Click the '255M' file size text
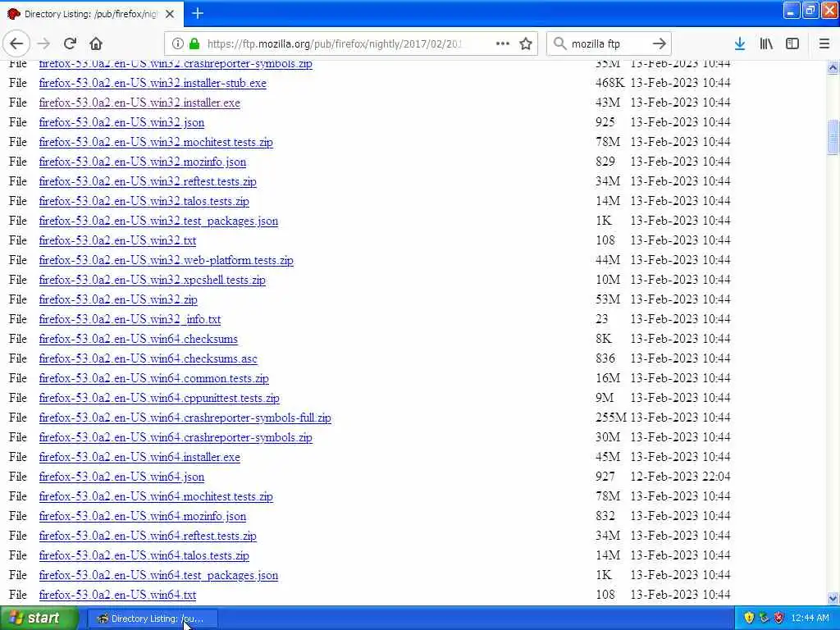The image size is (840, 630). point(610,418)
